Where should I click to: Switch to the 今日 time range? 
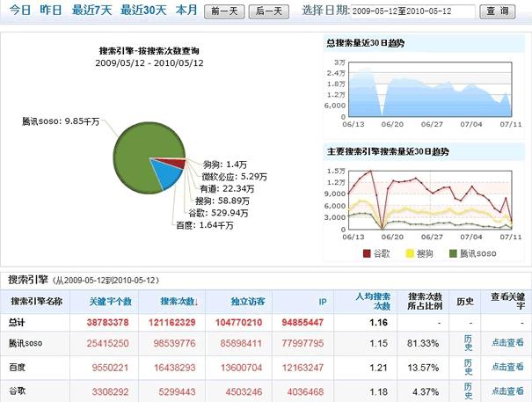20,11
